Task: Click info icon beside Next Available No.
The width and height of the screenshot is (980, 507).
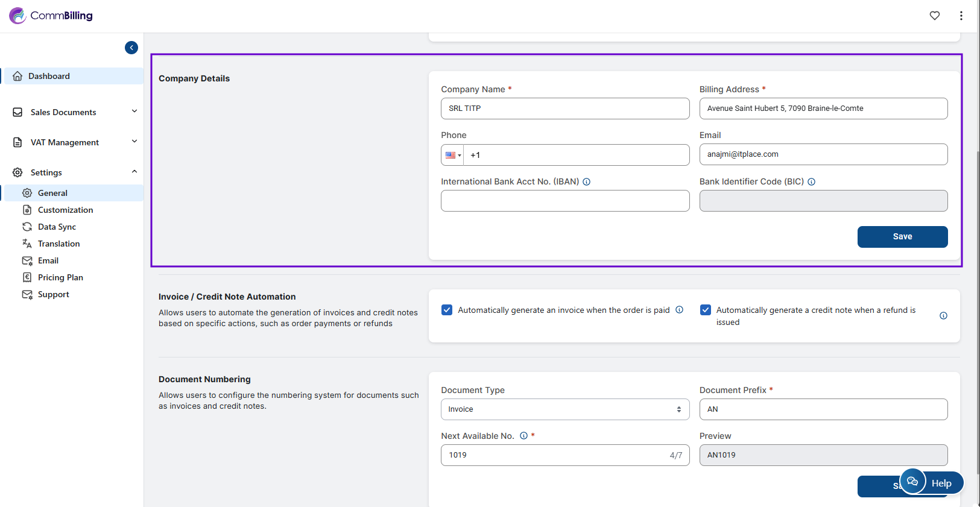Action: 523,436
